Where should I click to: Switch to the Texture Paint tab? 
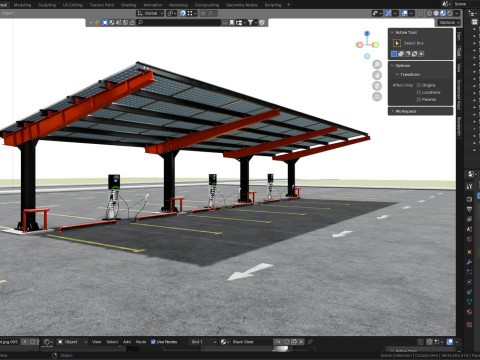pyautogui.click(x=102, y=5)
